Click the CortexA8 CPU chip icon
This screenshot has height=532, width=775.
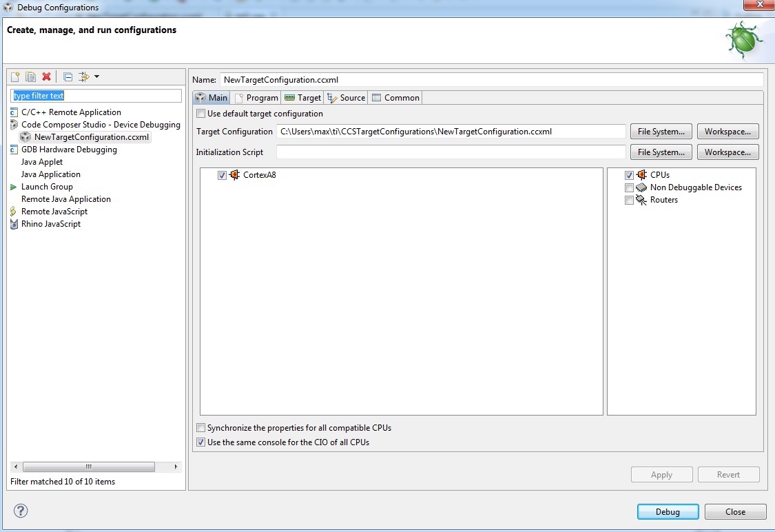coord(234,174)
